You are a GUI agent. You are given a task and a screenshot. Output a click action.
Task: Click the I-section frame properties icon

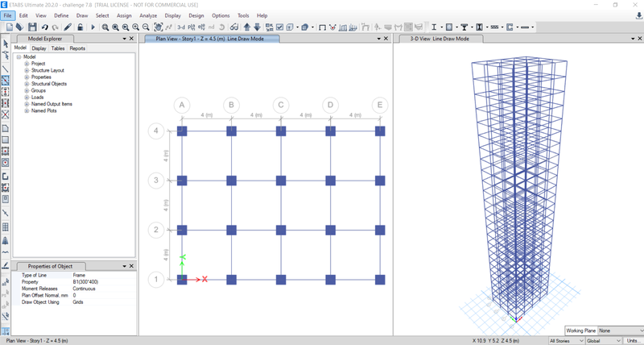pyautogui.click(x=434, y=27)
